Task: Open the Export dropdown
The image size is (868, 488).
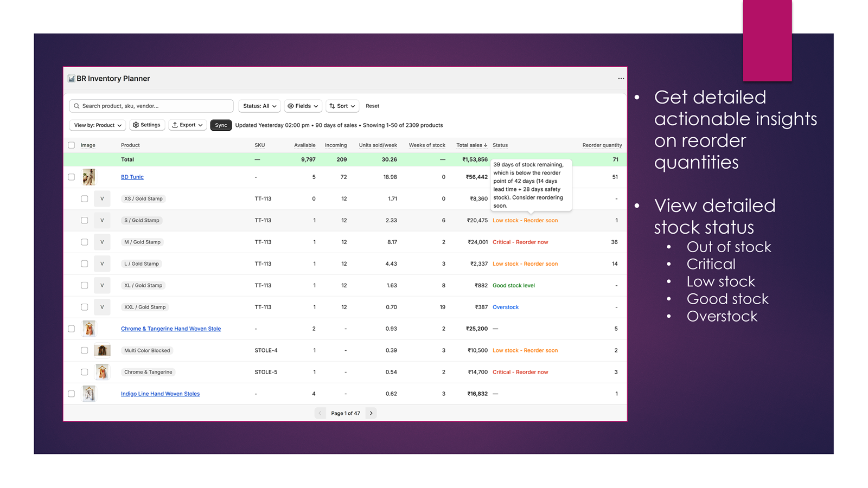Action: click(187, 125)
